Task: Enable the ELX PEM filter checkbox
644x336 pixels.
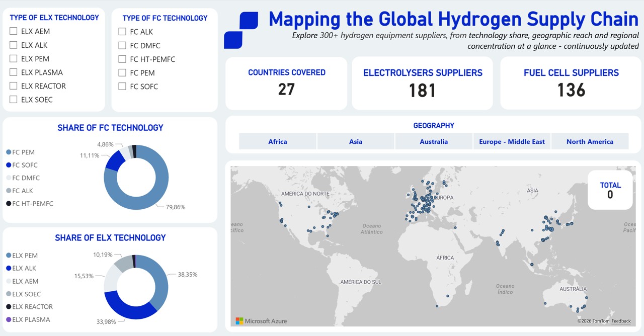Action: (x=14, y=59)
